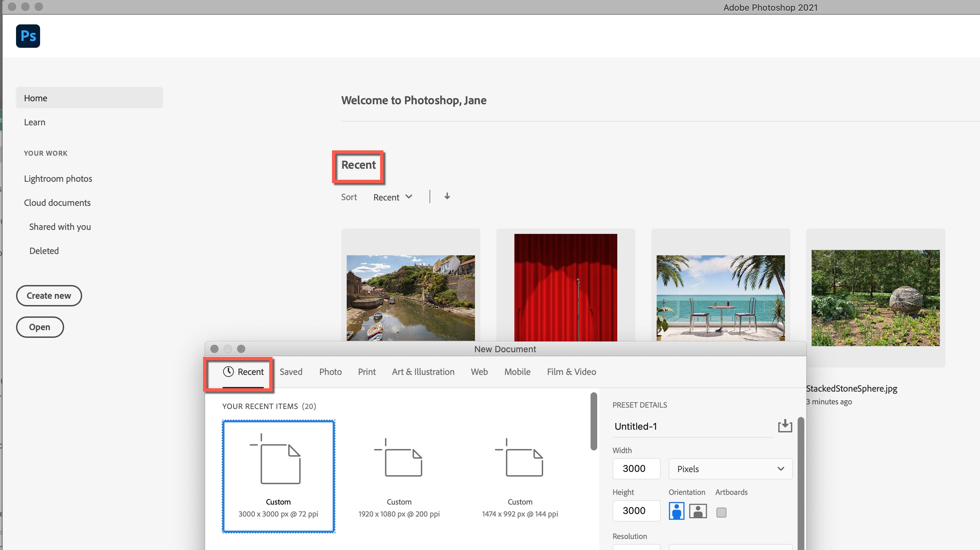This screenshot has width=980, height=550.
Task: Click the Photoshop Ps logo icon
Action: (28, 36)
